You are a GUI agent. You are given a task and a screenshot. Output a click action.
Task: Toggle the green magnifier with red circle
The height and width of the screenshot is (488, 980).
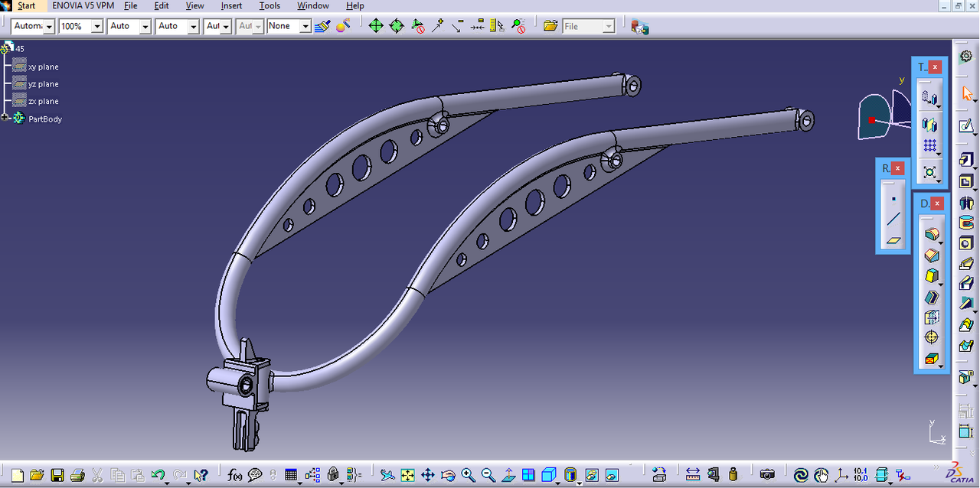519,26
